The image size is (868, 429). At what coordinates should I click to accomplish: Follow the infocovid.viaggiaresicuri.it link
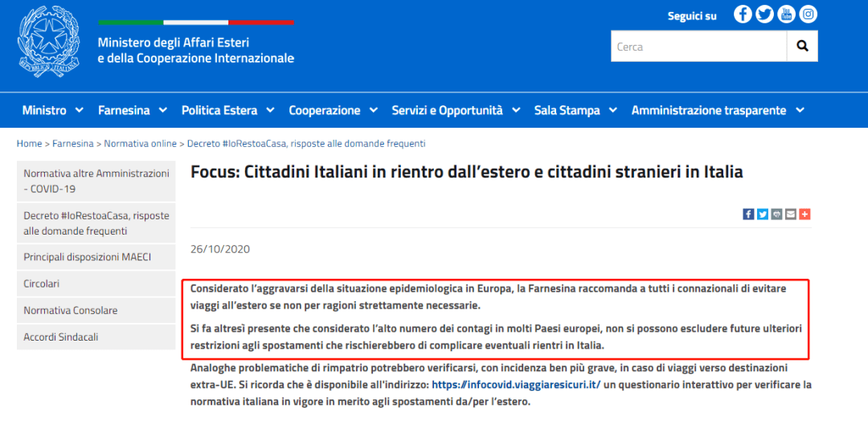point(516,385)
